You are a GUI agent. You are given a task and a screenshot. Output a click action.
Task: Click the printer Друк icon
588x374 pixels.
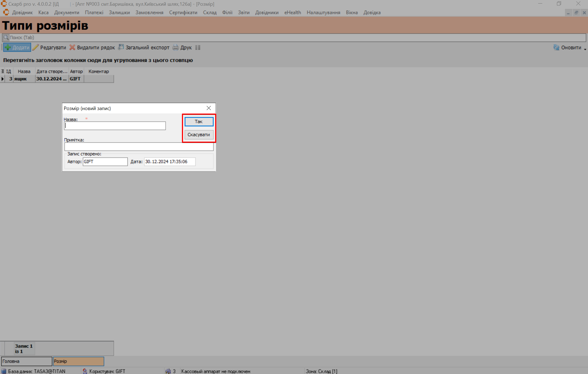click(176, 47)
